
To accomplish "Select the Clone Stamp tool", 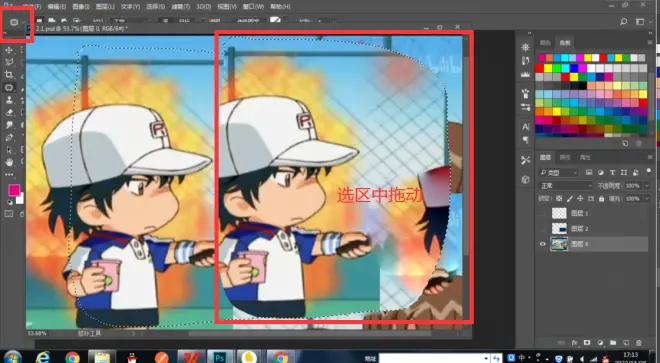I will coord(9,100).
